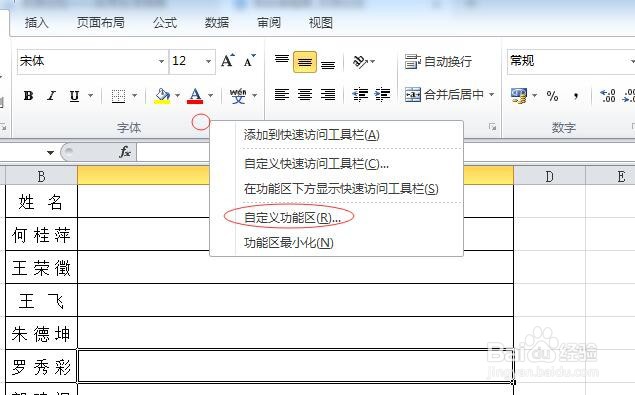Select column D header
This screenshot has width=635, height=395.
550,176
